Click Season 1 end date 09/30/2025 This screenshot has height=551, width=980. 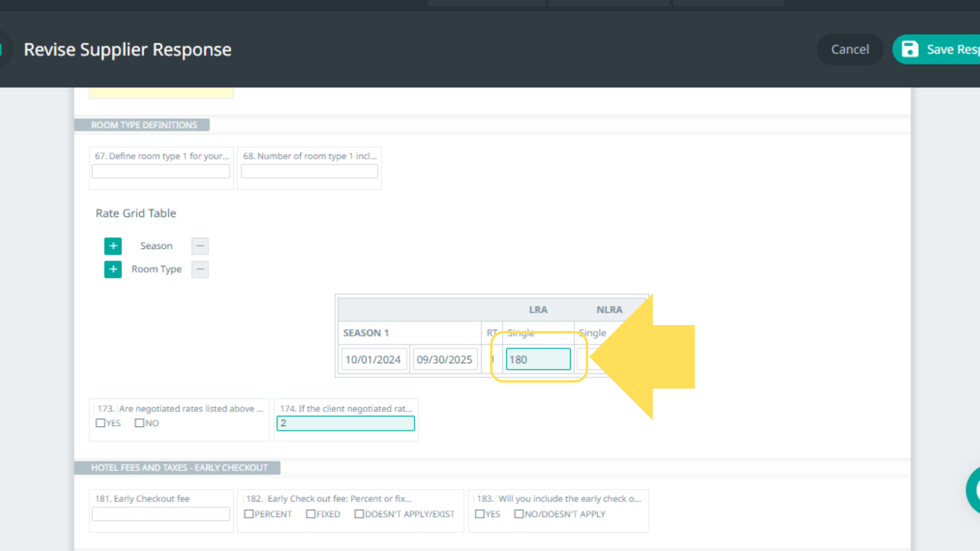click(445, 359)
